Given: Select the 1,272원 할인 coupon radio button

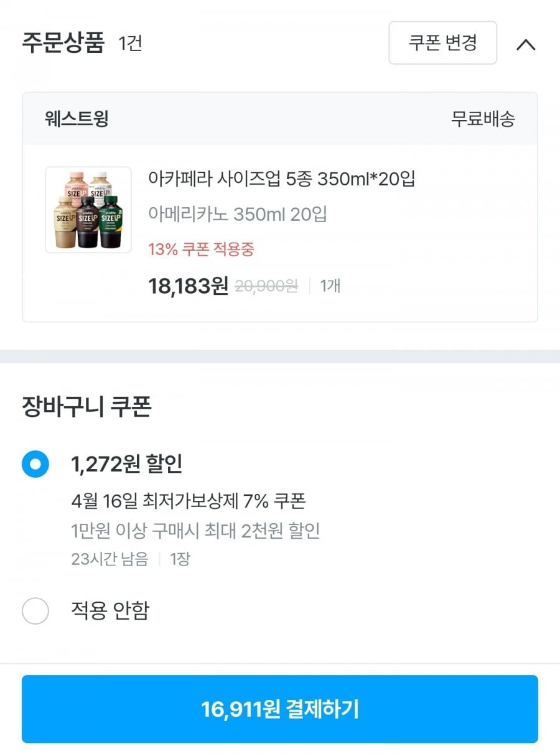Looking at the screenshot, I should (x=35, y=464).
